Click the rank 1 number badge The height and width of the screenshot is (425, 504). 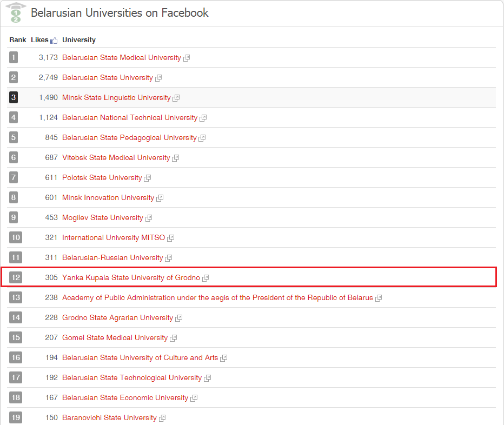[x=14, y=57]
